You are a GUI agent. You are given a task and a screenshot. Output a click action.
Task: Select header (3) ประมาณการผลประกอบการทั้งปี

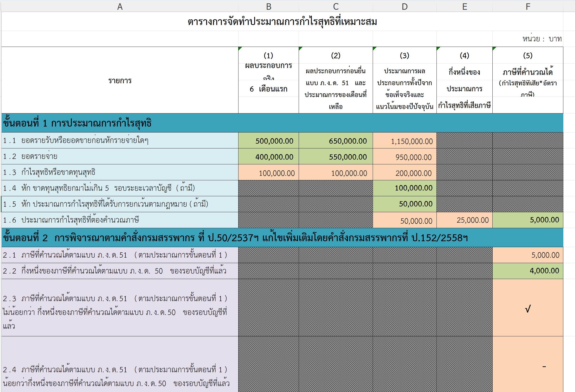[x=405, y=80]
